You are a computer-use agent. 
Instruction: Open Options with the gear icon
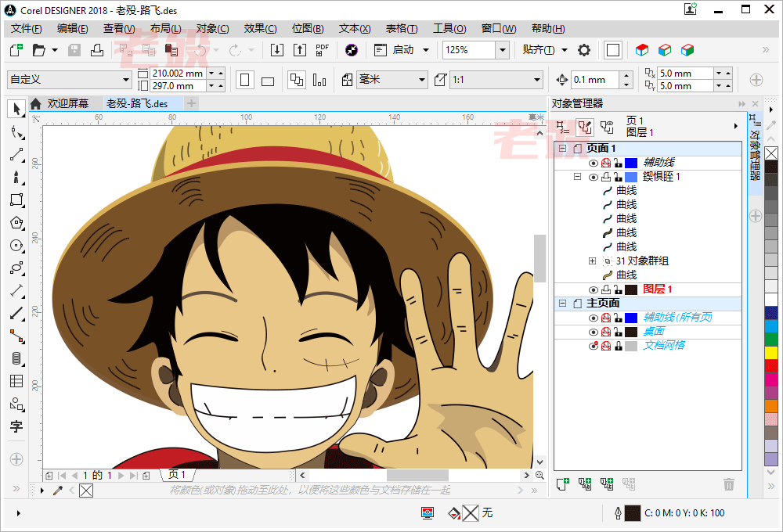584,50
